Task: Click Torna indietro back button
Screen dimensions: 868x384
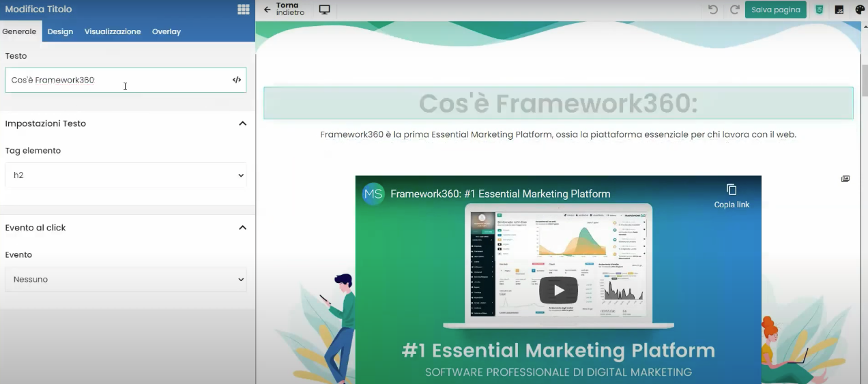Action: (x=284, y=10)
